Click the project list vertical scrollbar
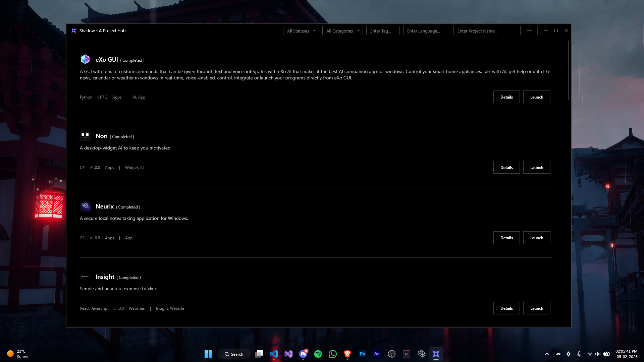Screen dimensions: 644x362 [569, 70]
